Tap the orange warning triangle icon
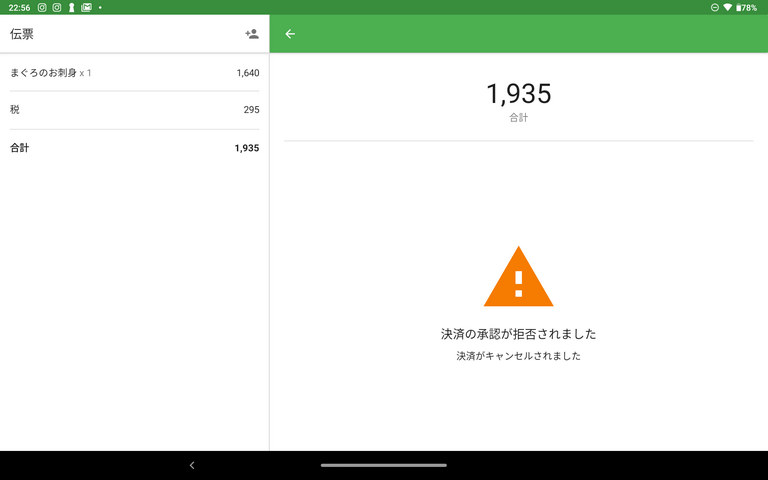This screenshot has height=480, width=768. pyautogui.click(x=518, y=277)
